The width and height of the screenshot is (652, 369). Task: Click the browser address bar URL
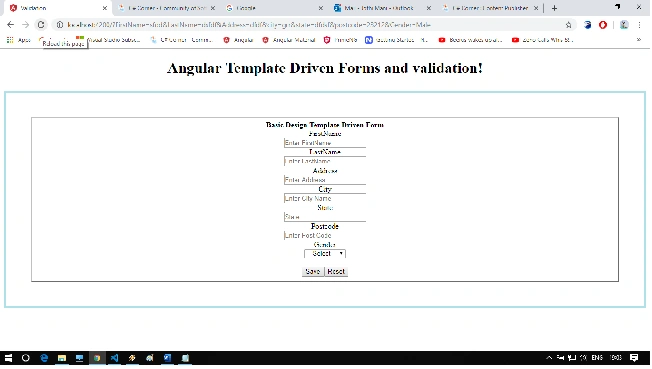(249, 25)
